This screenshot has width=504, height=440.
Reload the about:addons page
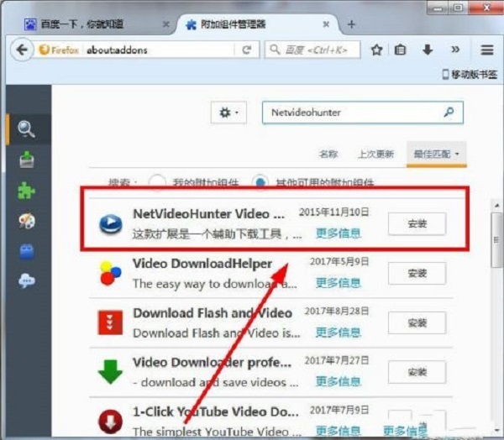pos(246,50)
